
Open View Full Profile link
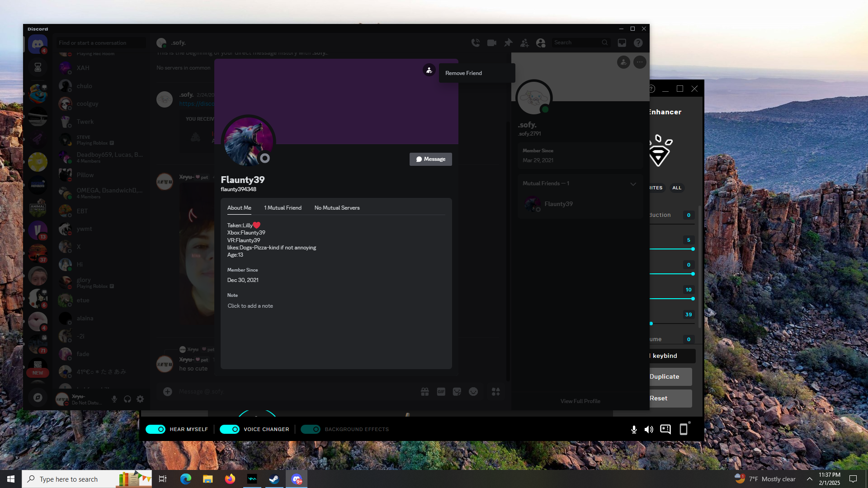[580, 401]
